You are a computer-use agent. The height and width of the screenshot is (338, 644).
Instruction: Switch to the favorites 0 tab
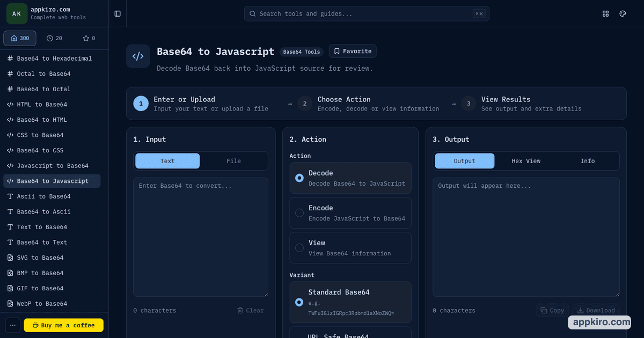click(x=89, y=38)
